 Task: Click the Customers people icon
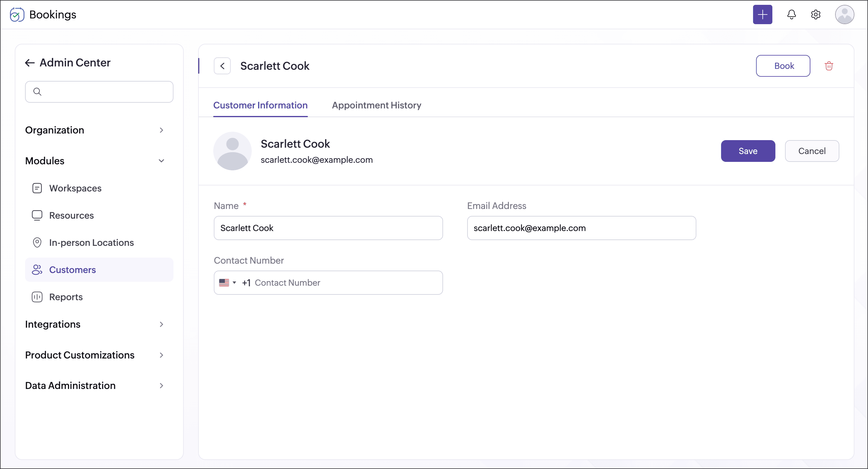click(37, 270)
